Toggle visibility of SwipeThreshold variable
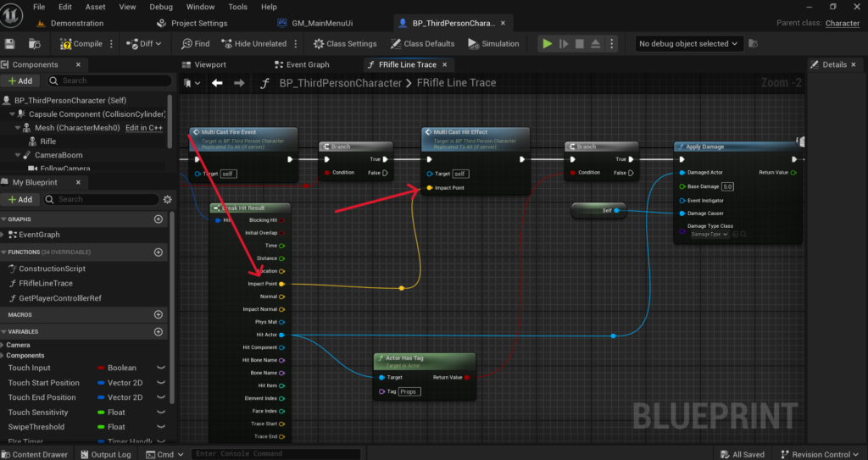 coord(161,427)
